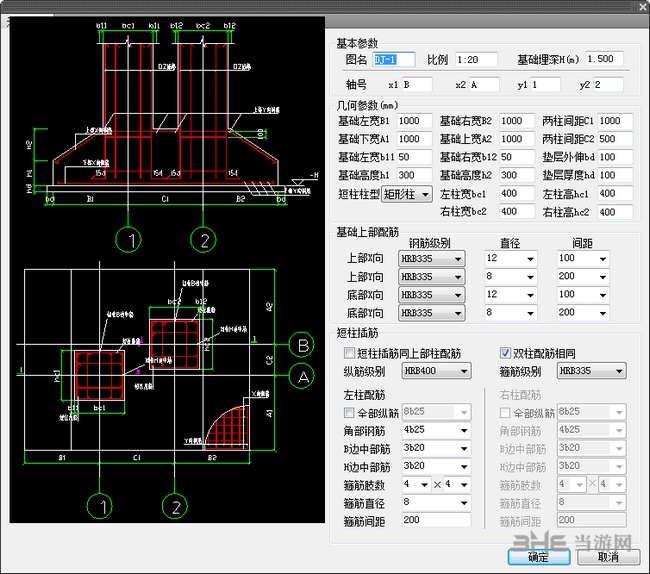Click axis bubble B in plan view

[x=301, y=345]
